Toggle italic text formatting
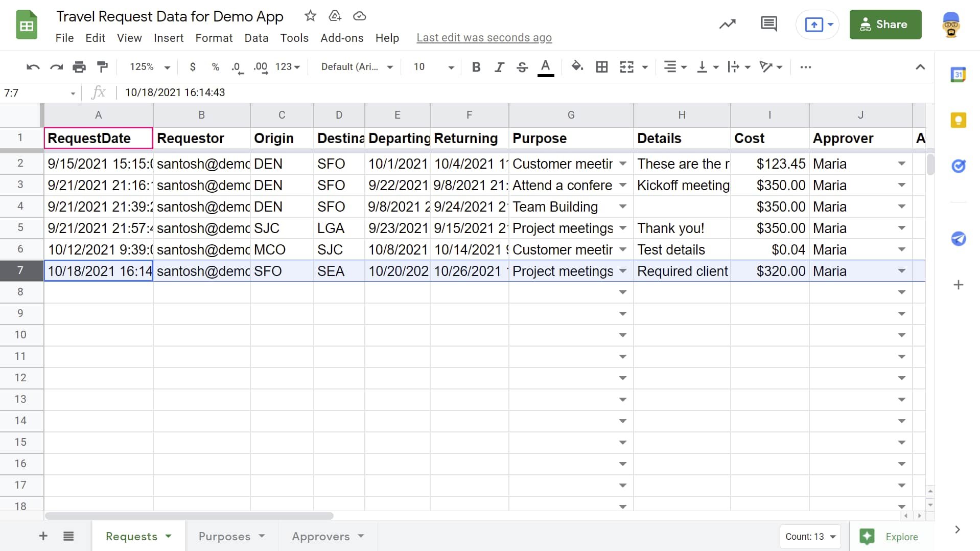Viewport: 980px width, 551px height. [499, 67]
